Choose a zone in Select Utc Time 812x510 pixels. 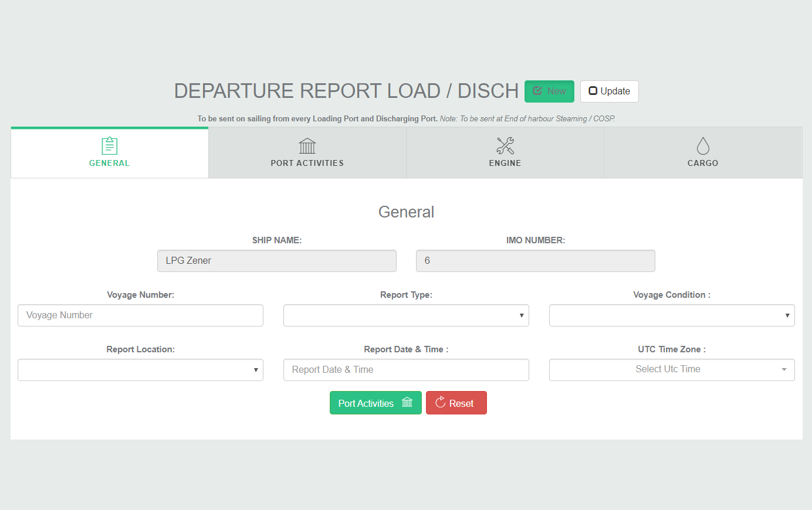pyautogui.click(x=671, y=370)
